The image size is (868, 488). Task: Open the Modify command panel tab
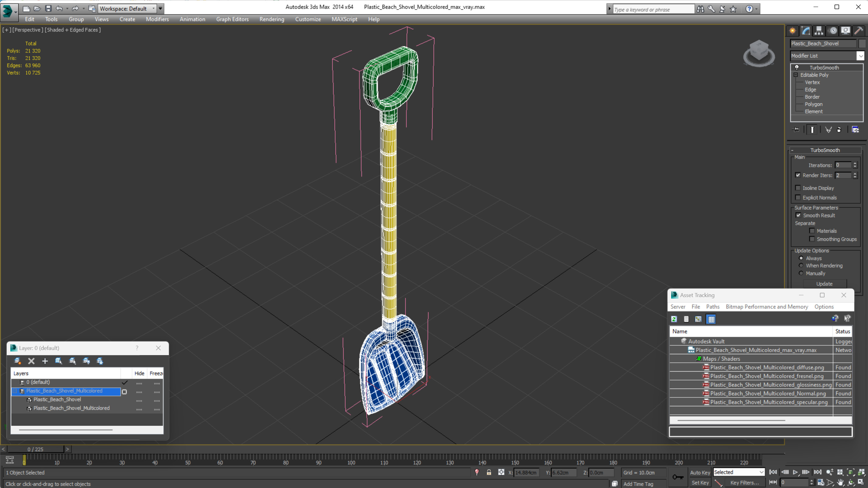806,31
